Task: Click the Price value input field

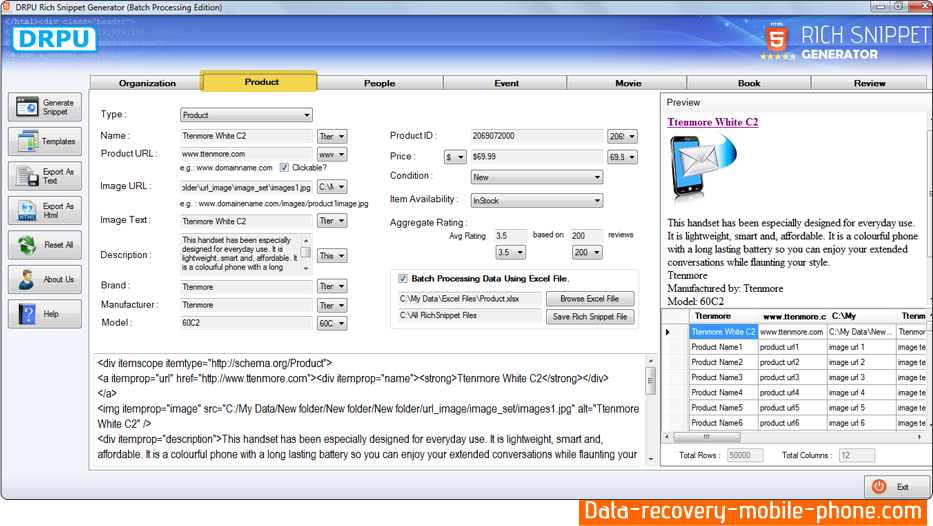Action: coord(537,157)
